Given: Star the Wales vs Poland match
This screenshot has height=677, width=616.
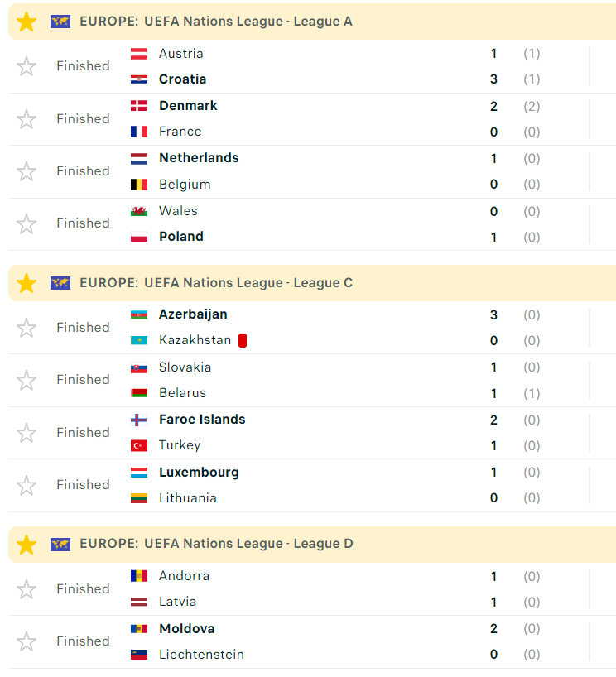Looking at the screenshot, I should (x=26, y=223).
